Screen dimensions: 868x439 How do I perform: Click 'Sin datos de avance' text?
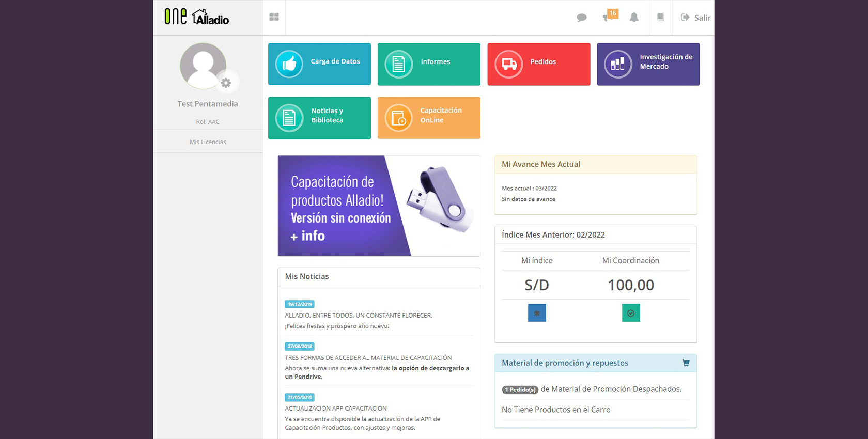tap(529, 199)
